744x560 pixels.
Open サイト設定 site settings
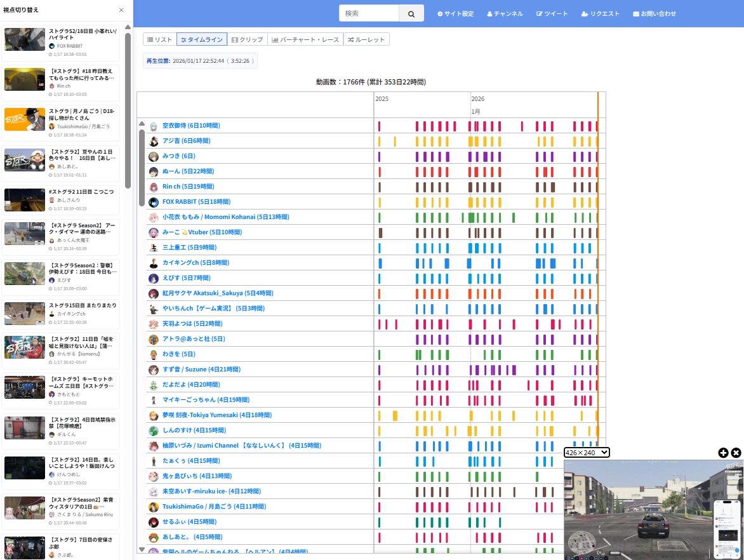pyautogui.click(x=456, y=14)
